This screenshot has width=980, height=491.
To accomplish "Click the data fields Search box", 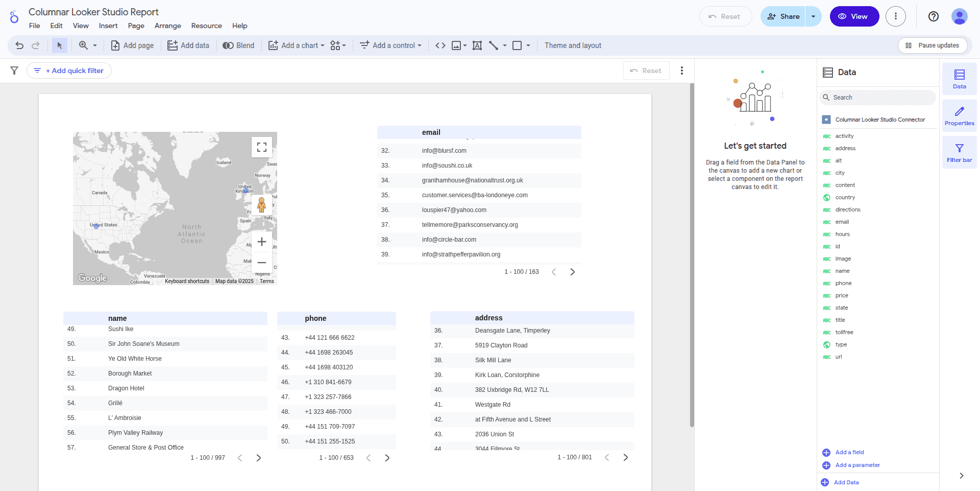I will [x=878, y=97].
